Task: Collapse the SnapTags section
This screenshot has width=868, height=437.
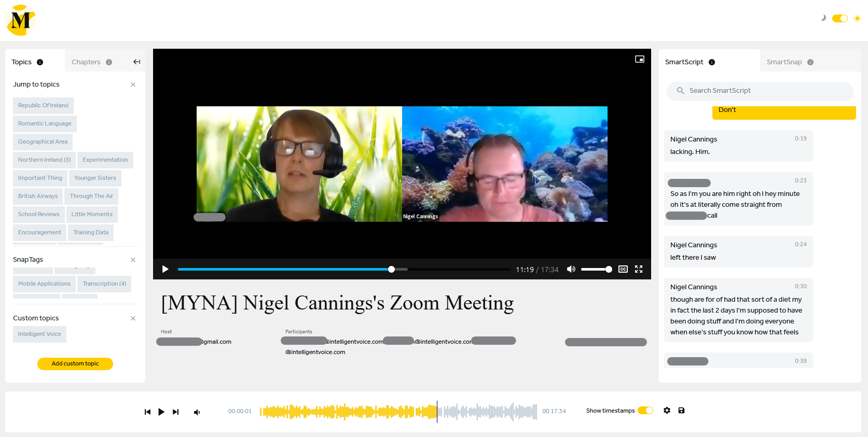Action: (x=133, y=260)
